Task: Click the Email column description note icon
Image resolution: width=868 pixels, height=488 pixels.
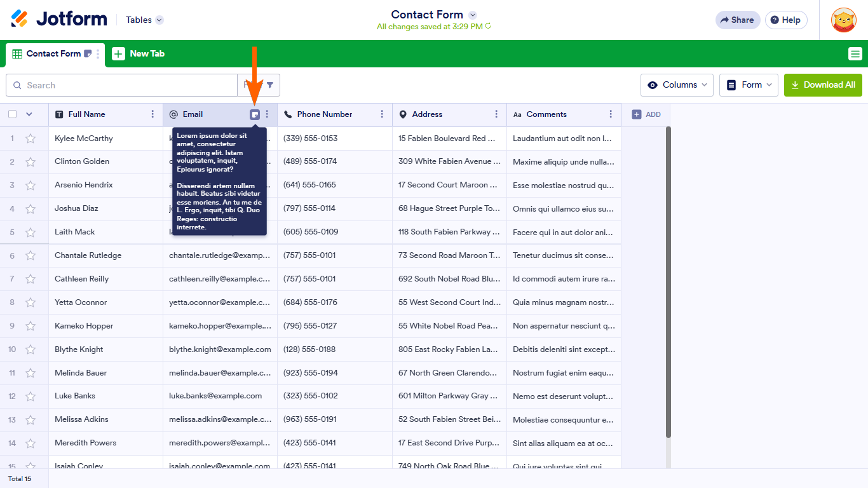Action: coord(255,114)
